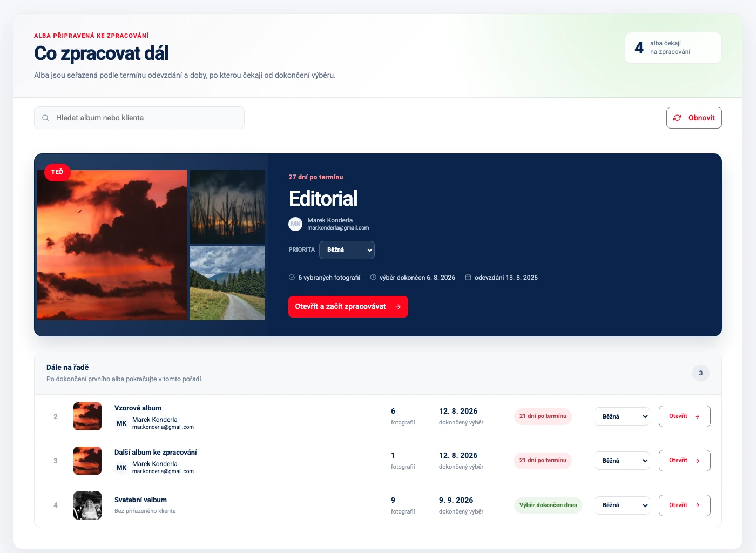Image resolution: width=756 pixels, height=553 pixels.
Task: Open priority dropdown for Další album ke zpracování
Action: pos(622,461)
